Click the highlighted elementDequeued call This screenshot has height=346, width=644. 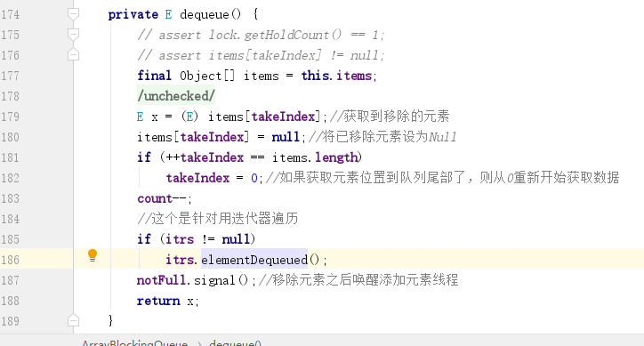tap(254, 260)
